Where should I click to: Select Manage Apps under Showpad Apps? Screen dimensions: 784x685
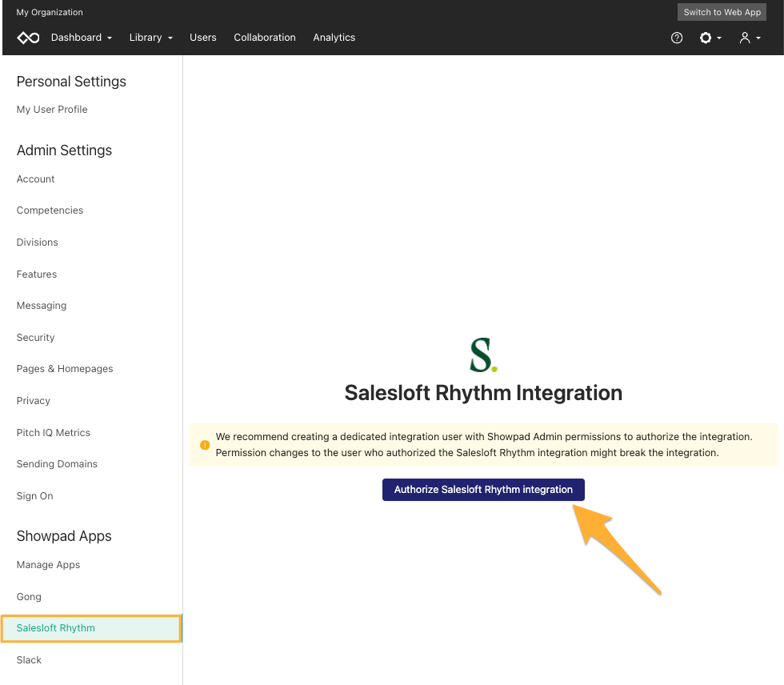48,564
